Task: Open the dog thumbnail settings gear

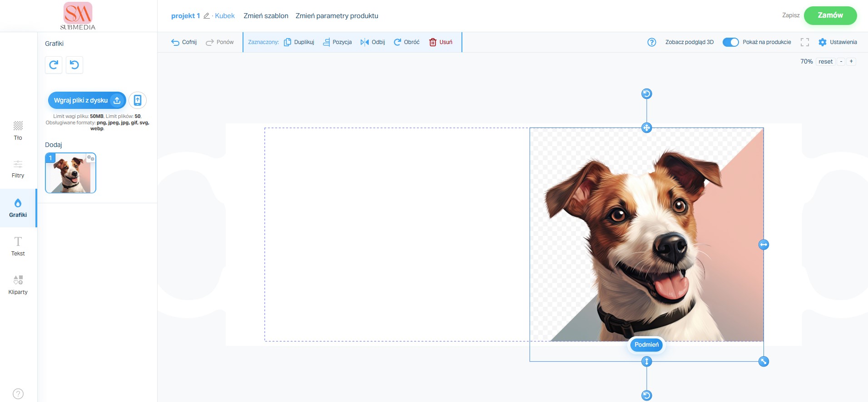Action: coord(91,158)
